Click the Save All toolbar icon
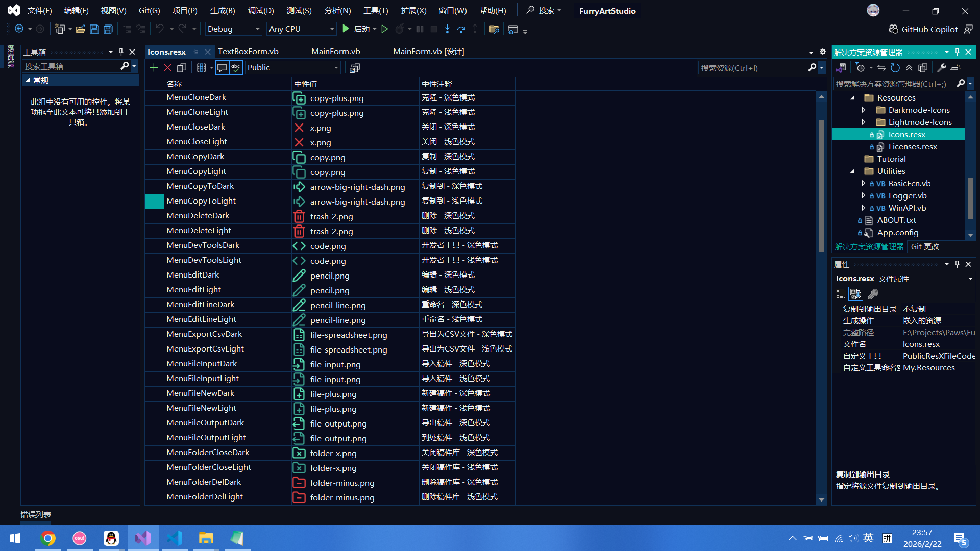 [x=108, y=29]
